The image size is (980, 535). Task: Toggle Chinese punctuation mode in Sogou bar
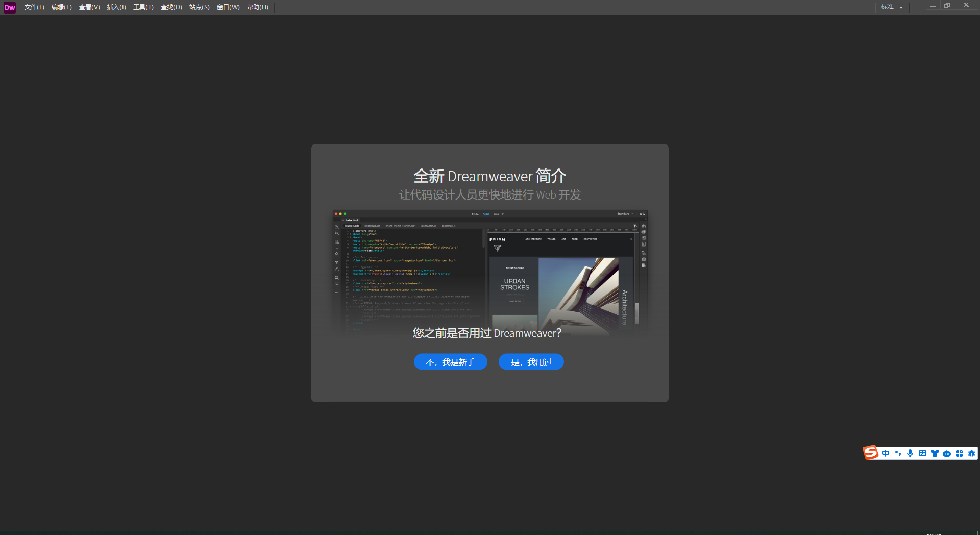pyautogui.click(x=898, y=453)
